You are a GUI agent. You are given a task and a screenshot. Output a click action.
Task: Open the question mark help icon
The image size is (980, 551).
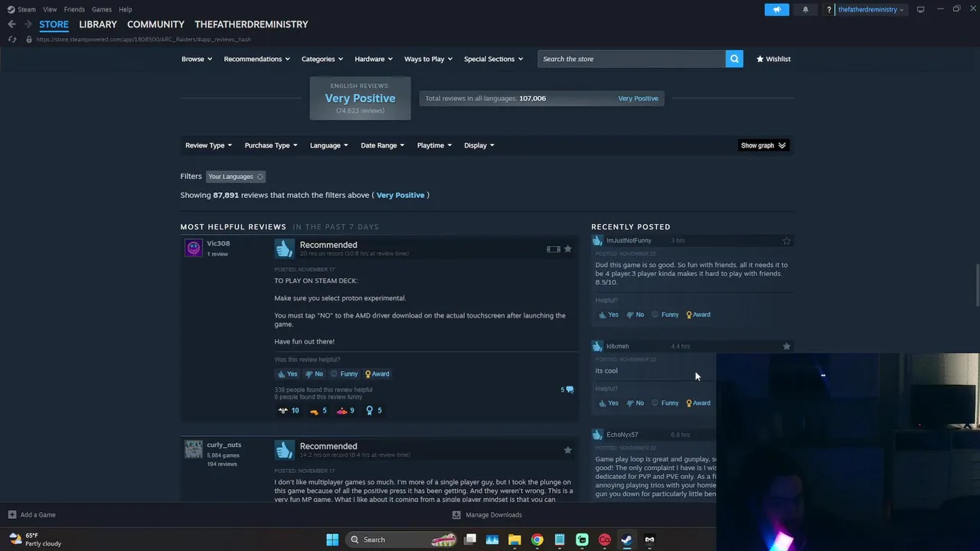828,9
